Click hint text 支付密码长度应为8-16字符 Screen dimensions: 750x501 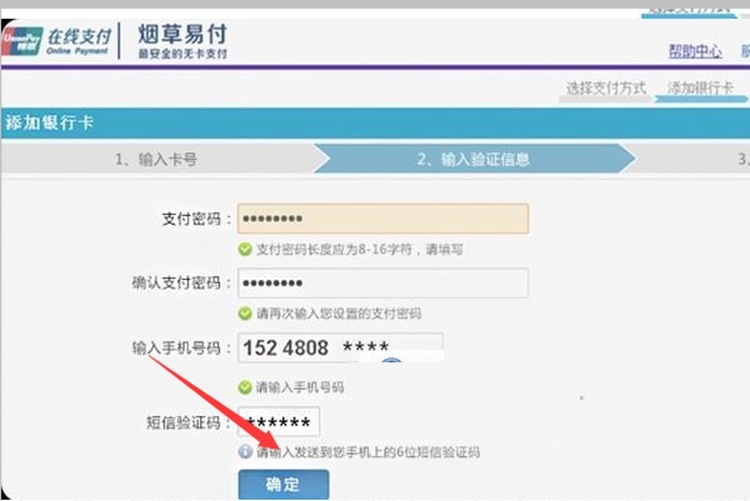click(x=334, y=249)
